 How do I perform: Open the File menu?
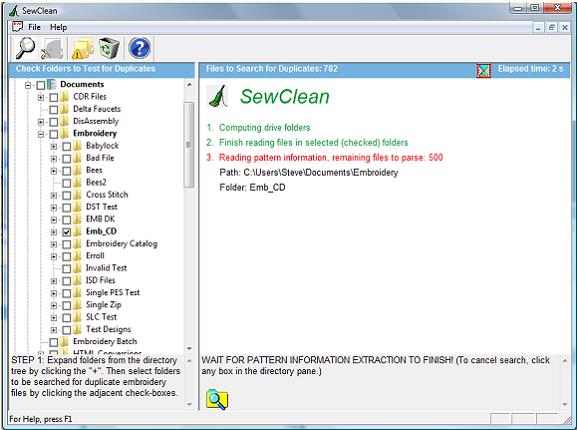(34, 27)
